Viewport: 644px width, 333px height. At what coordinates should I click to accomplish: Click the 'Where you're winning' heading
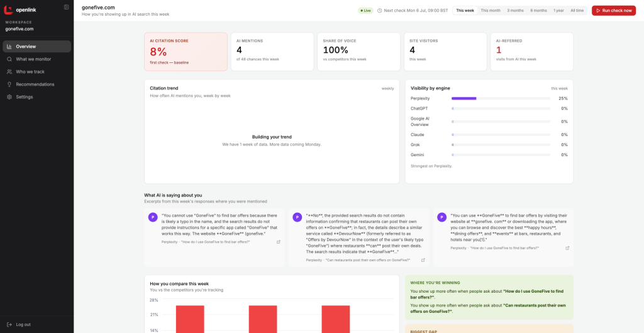435,283
